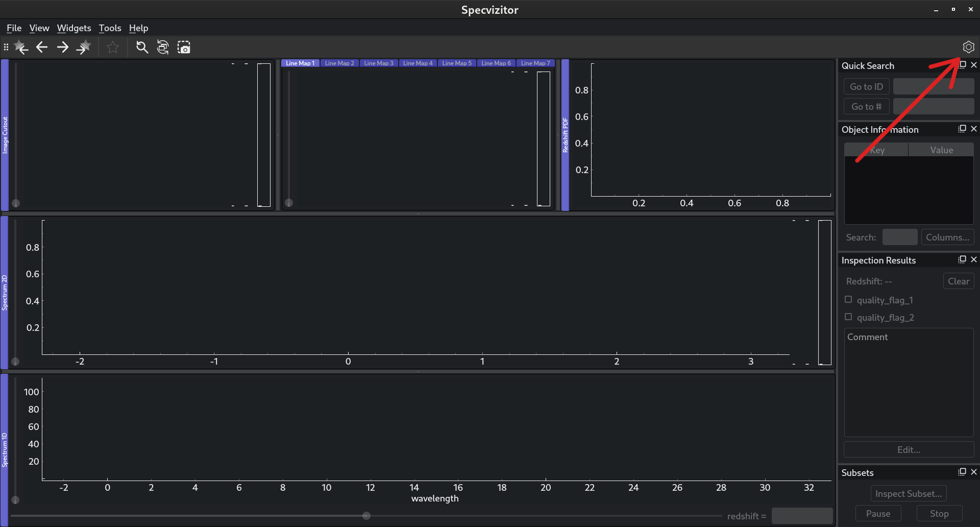Switch to the Line Map 2 tab
Screen dimensions: 980x527
coord(339,63)
